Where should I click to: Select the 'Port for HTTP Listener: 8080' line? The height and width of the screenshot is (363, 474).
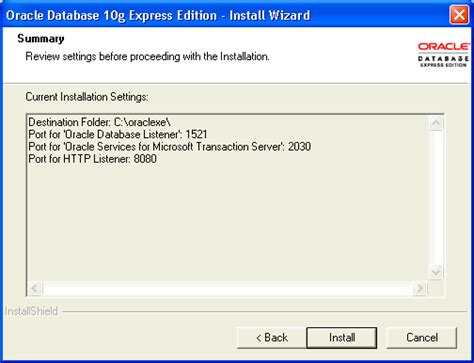point(93,159)
